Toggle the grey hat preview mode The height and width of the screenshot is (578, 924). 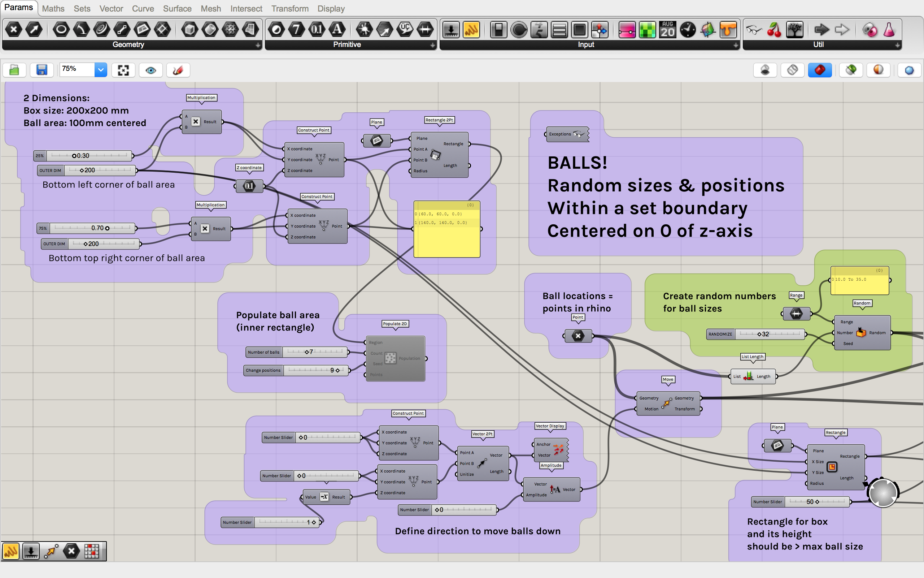tap(765, 70)
